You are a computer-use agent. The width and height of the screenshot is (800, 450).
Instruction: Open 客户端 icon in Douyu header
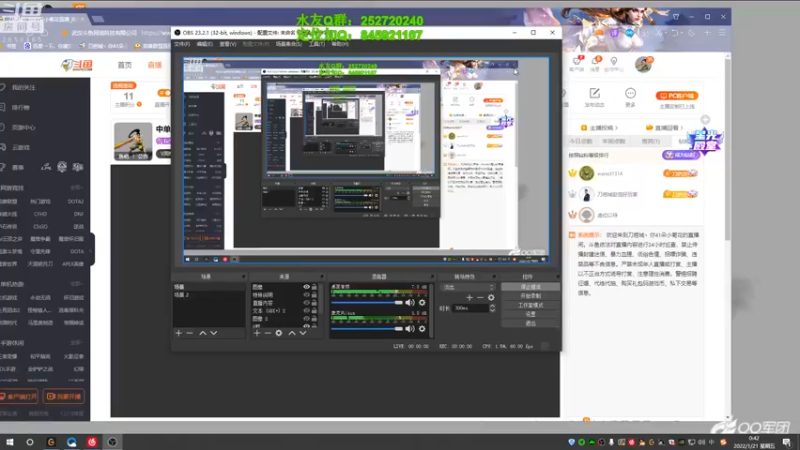[577, 61]
